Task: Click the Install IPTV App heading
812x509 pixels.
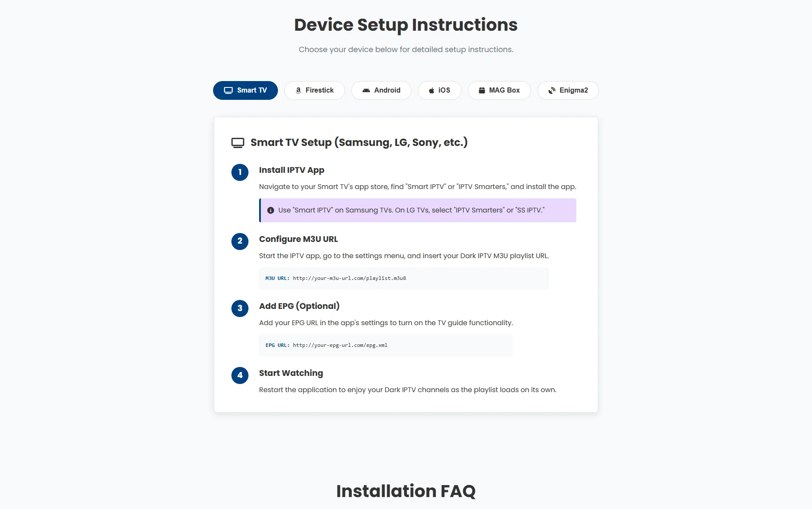Action: [x=292, y=170]
